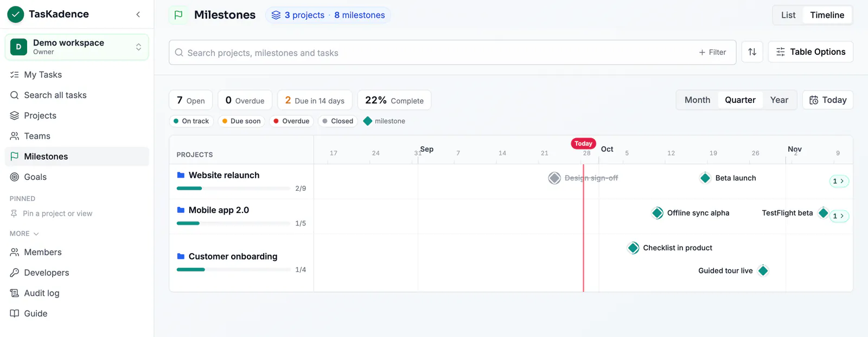Viewport: 868px width, 337px height.
Task: Click the 22% Complete stat card
Action: 394,100
